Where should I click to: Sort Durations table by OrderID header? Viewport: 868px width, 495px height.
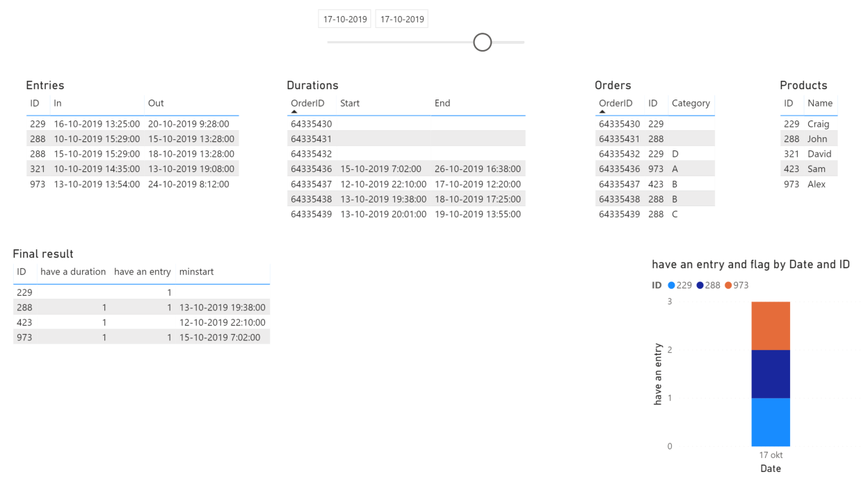click(x=307, y=103)
